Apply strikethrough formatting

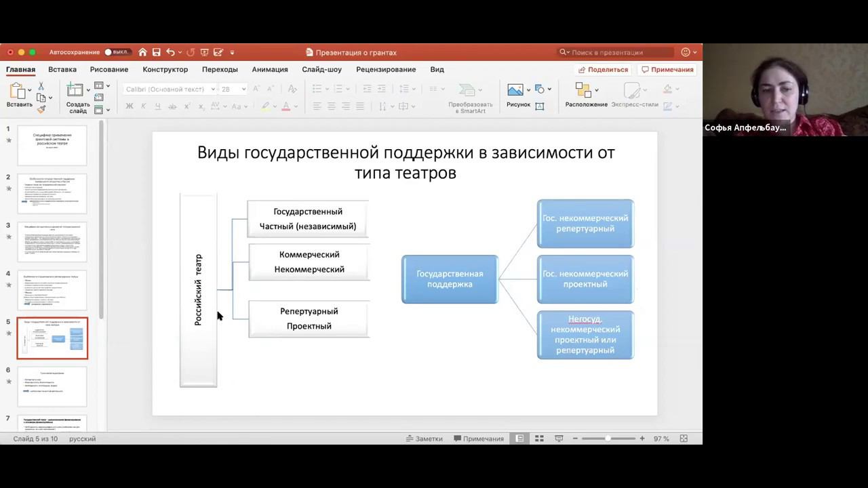pyautogui.click(x=172, y=106)
